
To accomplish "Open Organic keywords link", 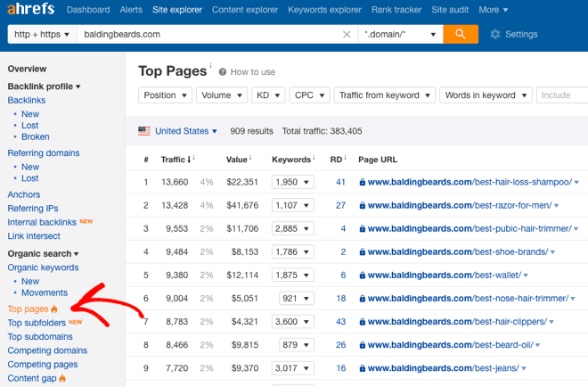I will (43, 268).
